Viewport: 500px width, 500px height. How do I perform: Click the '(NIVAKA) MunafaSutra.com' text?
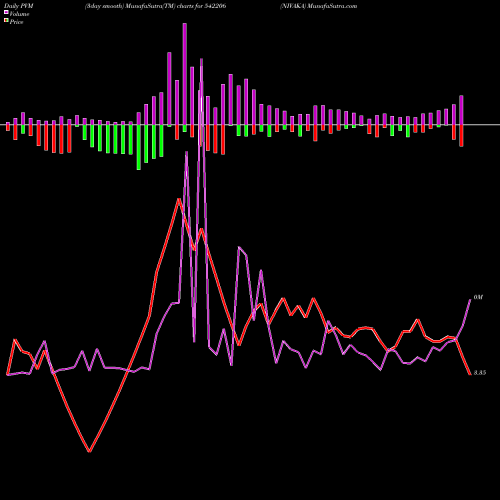pos(318,6)
